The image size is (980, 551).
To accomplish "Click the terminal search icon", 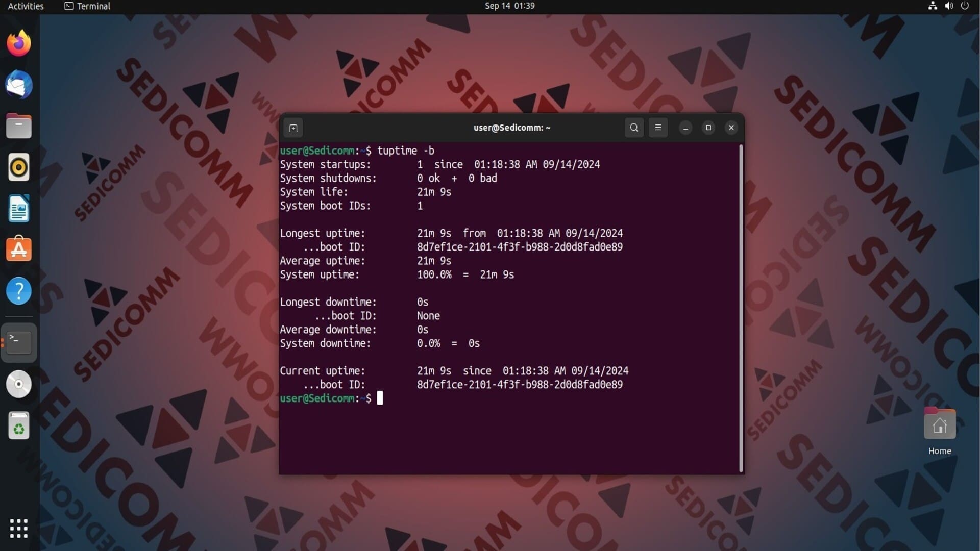I will coord(634,128).
